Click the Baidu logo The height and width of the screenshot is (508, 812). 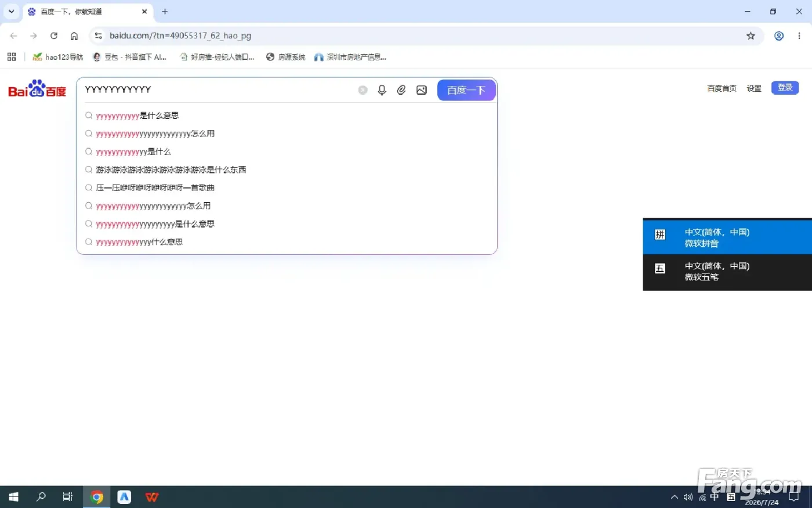pyautogui.click(x=37, y=89)
